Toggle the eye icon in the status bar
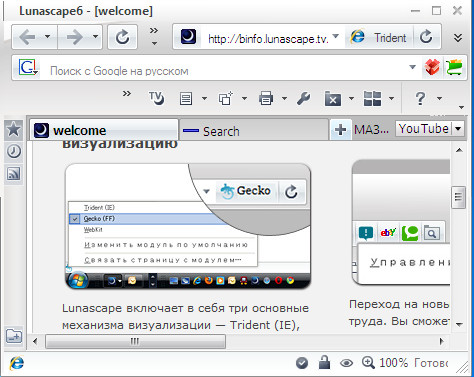The width and height of the screenshot is (474, 377). click(x=347, y=363)
